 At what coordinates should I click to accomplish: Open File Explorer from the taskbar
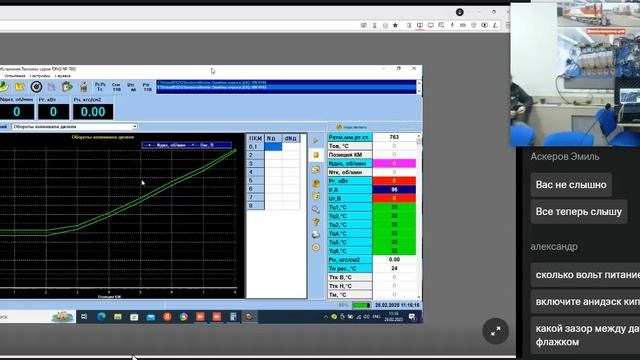[x=118, y=317]
